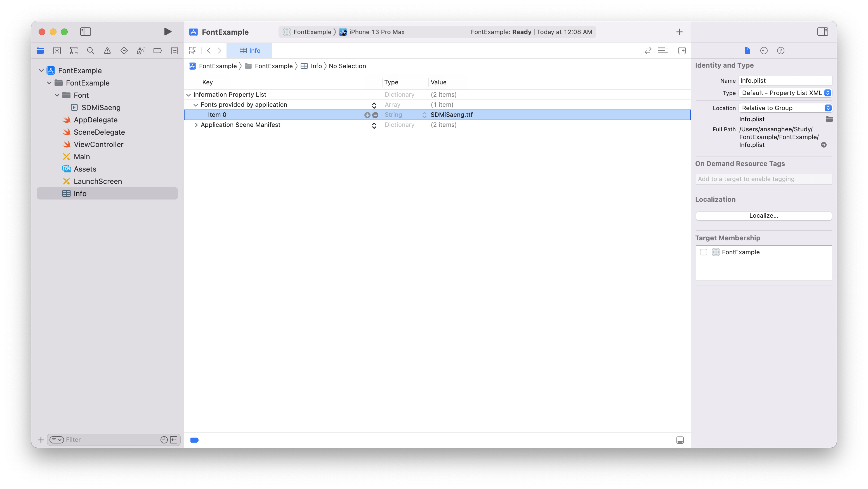The width and height of the screenshot is (868, 489).
Task: Open the Quick Help inspector icon
Action: tap(780, 51)
